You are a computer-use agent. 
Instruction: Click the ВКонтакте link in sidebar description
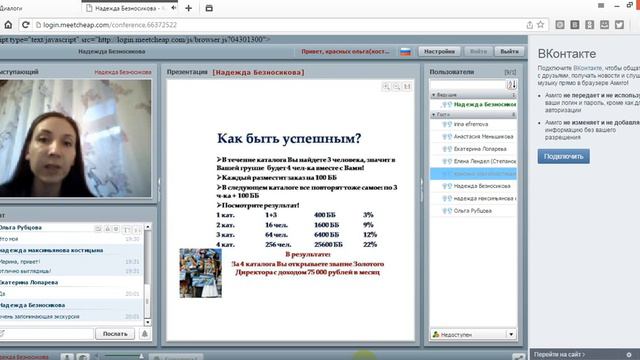click(x=587, y=68)
